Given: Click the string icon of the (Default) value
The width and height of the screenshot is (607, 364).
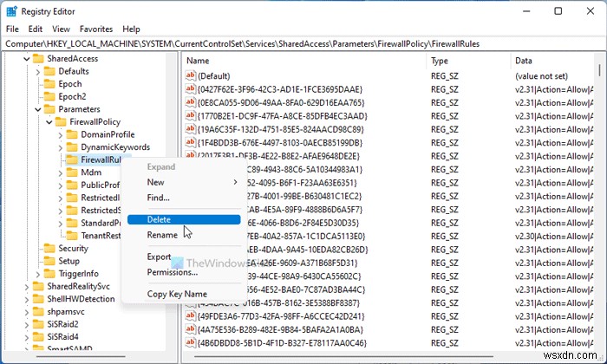Looking at the screenshot, I should click(190, 75).
